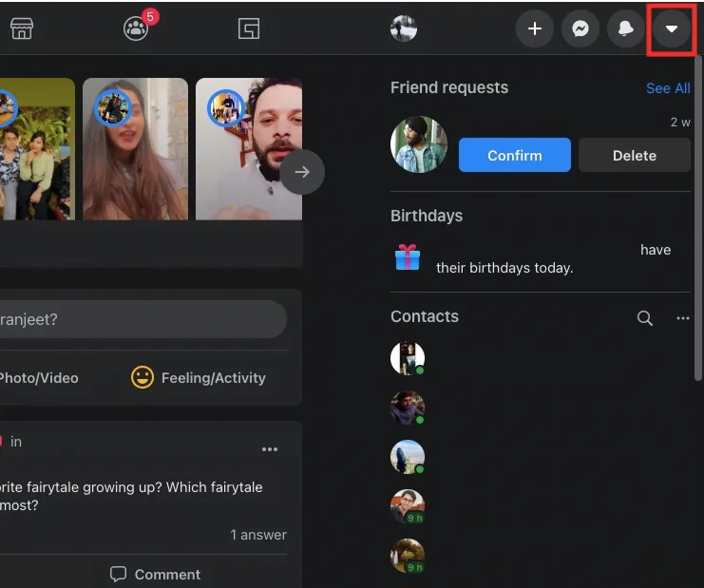Click the profile picture in top bar

[404, 28]
